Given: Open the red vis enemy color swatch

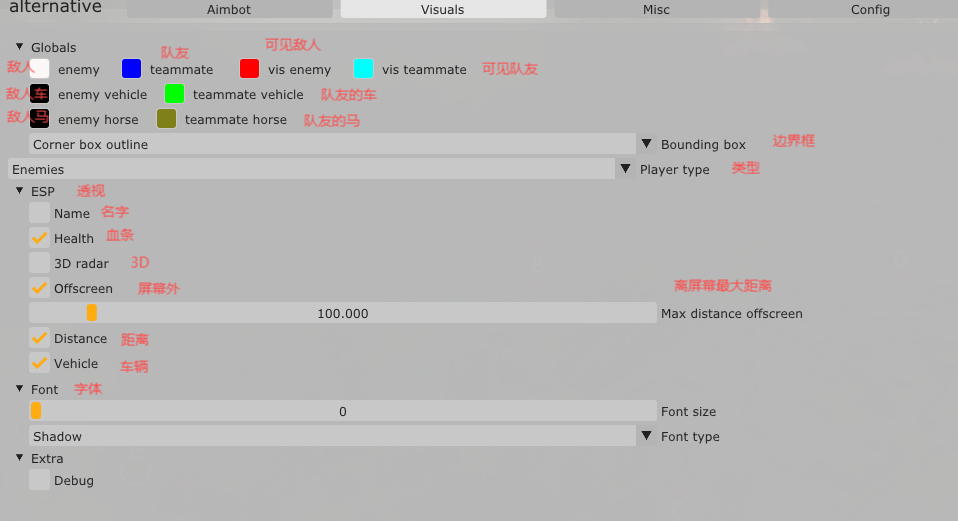Looking at the screenshot, I should [x=249, y=69].
